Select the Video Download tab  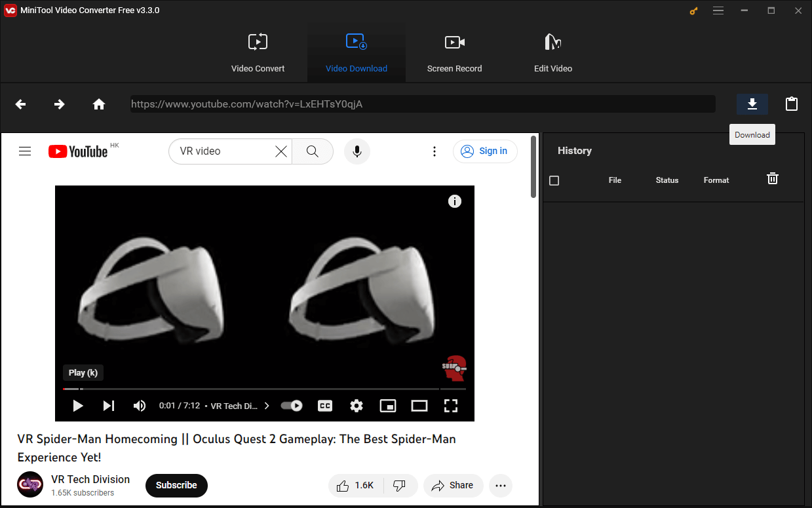tap(356, 52)
